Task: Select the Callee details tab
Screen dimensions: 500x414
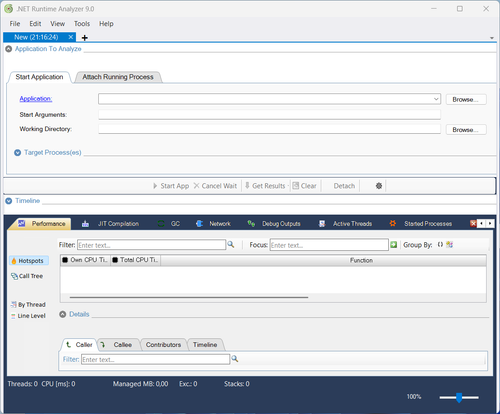Action: click(x=119, y=345)
